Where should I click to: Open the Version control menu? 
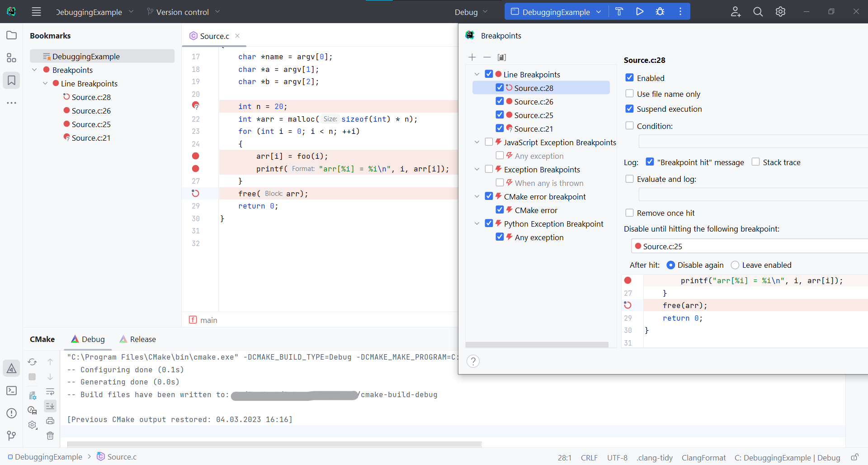[x=183, y=12]
